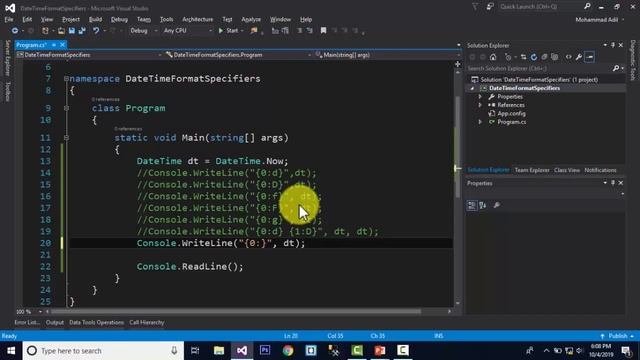
Task: Click the Quick Launch search box
Action: coord(545,7)
